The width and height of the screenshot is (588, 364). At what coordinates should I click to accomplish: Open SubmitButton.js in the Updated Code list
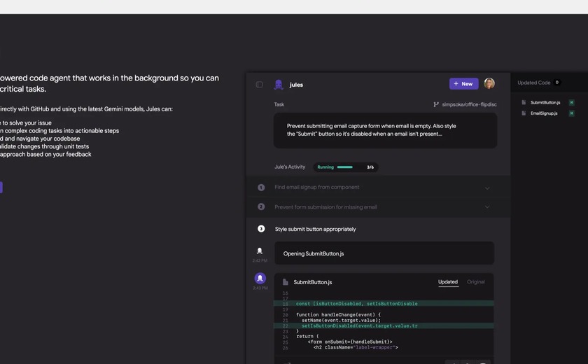pyautogui.click(x=545, y=102)
